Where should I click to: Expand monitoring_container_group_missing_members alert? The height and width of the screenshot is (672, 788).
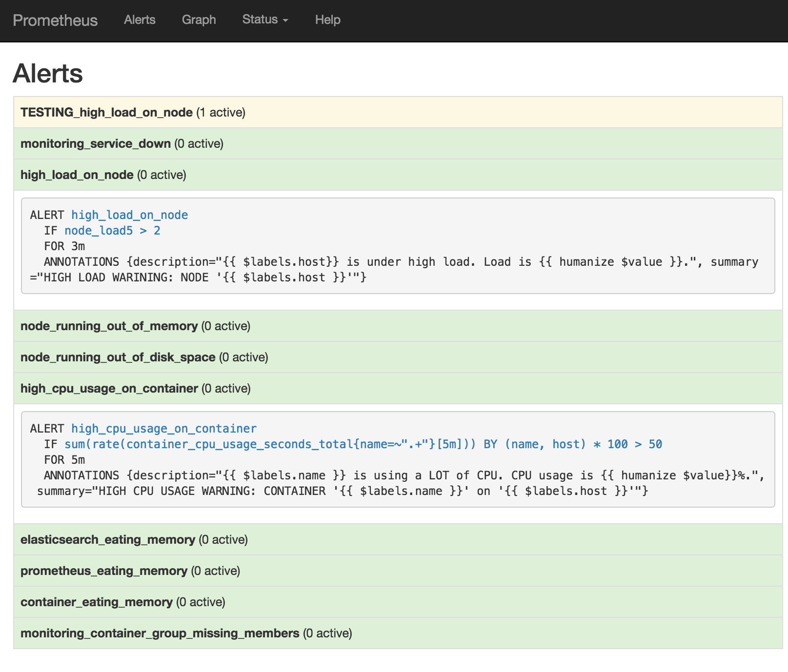point(398,633)
